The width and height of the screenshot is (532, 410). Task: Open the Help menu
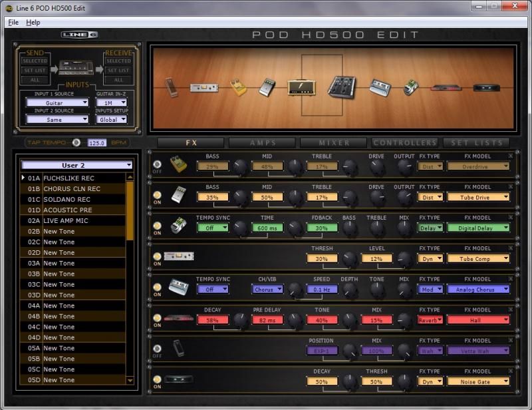click(x=33, y=23)
